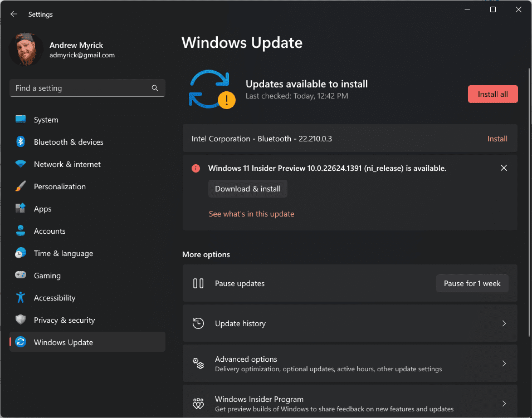Open Time & language settings
The width and height of the screenshot is (532, 418).
pos(87,253)
